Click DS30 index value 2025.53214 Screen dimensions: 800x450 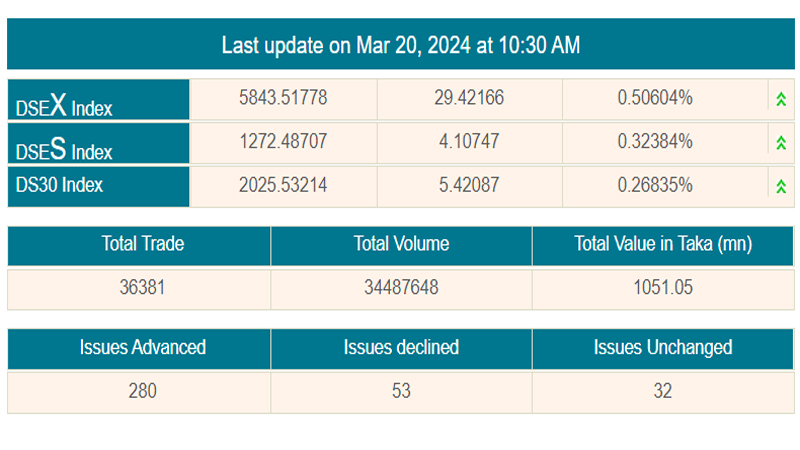pos(283,185)
